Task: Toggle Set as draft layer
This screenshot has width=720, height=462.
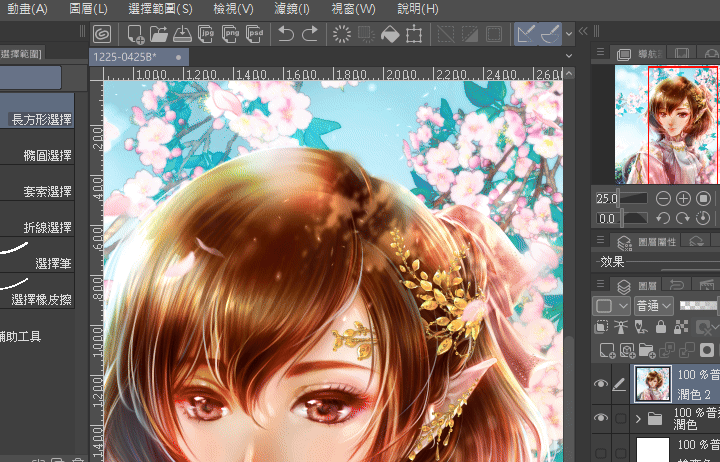Action: [641, 327]
